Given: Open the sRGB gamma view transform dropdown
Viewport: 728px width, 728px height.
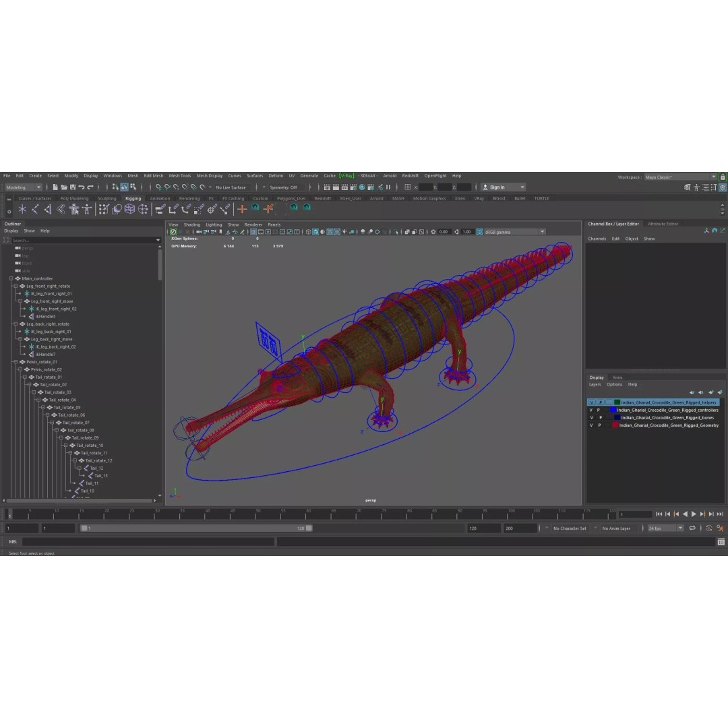Looking at the screenshot, I should [x=514, y=232].
